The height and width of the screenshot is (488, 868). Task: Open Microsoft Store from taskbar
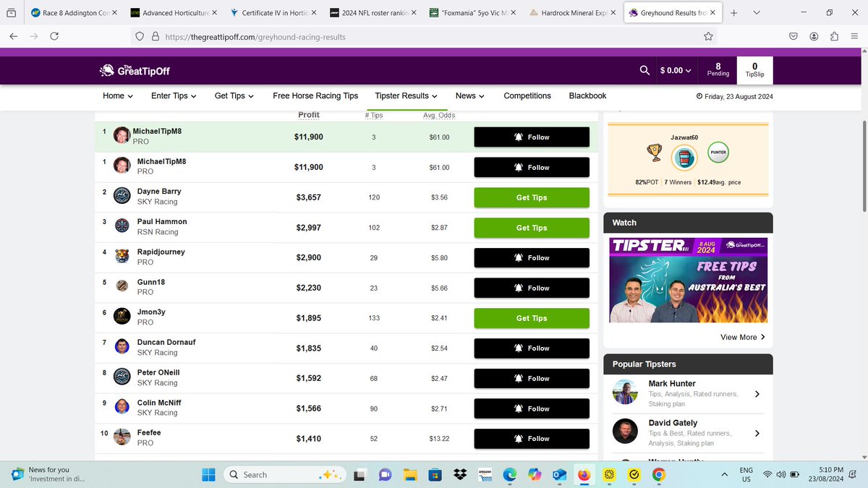435,474
